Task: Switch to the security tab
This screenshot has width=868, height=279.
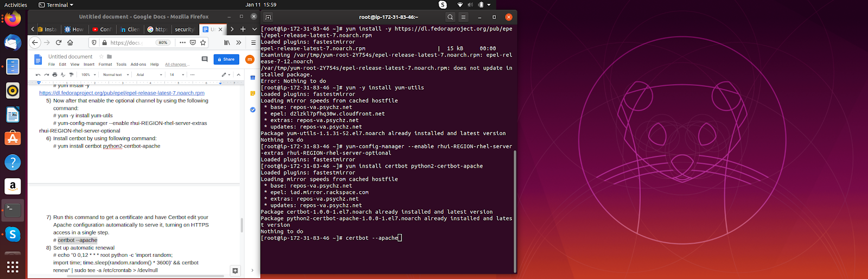Action: click(x=184, y=29)
